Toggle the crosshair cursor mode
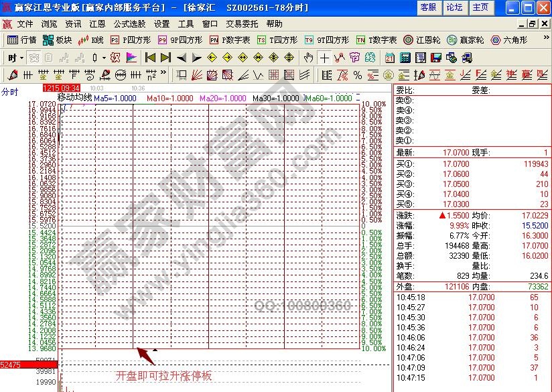 (324, 58)
